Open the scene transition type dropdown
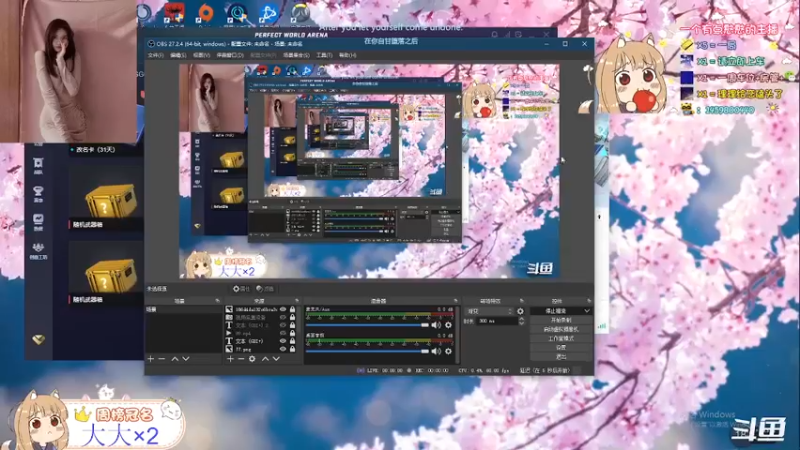 (x=490, y=311)
